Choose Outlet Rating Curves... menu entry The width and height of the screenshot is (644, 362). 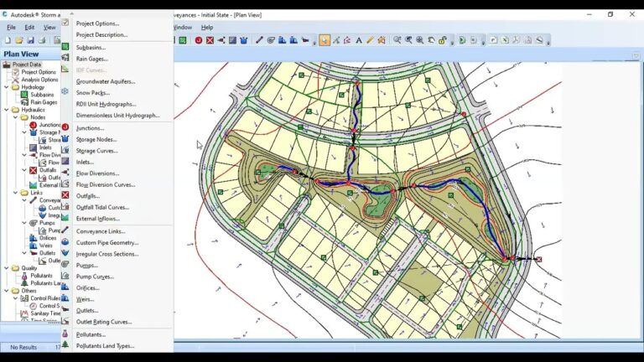pyautogui.click(x=104, y=322)
